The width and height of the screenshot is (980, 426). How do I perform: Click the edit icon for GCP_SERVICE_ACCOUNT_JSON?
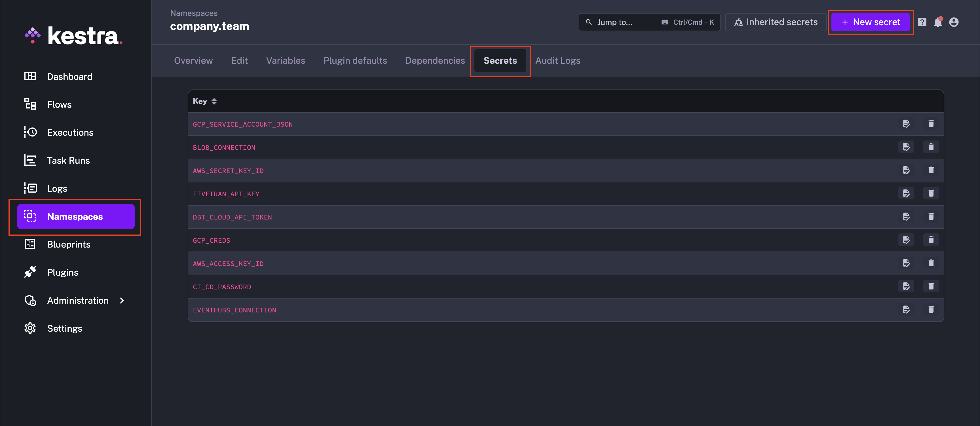tap(906, 124)
